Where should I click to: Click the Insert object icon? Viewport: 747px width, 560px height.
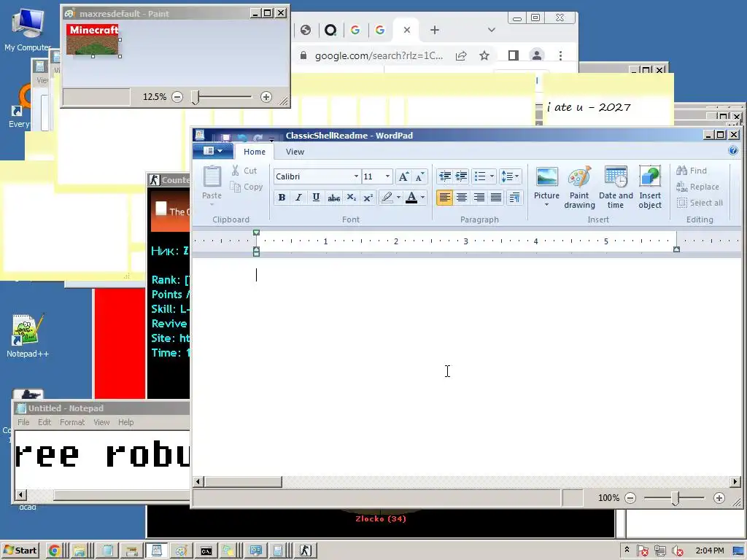(x=650, y=187)
